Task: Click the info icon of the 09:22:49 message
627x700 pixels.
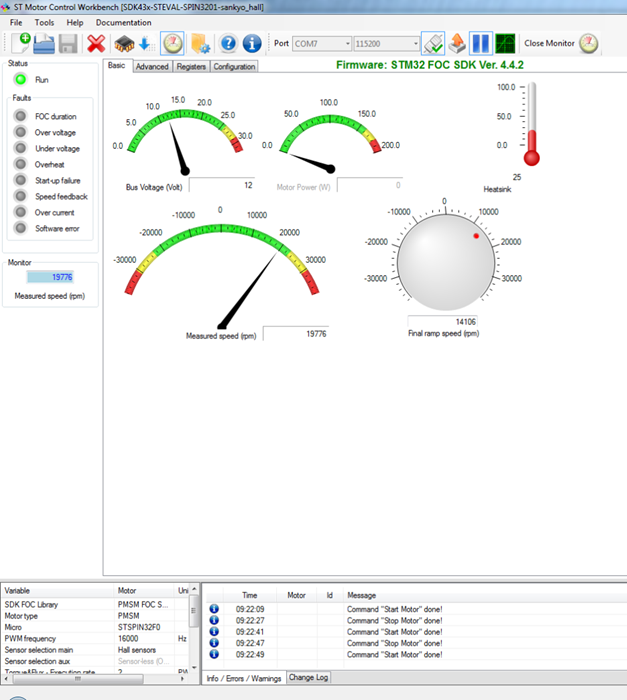Action: pyautogui.click(x=214, y=654)
